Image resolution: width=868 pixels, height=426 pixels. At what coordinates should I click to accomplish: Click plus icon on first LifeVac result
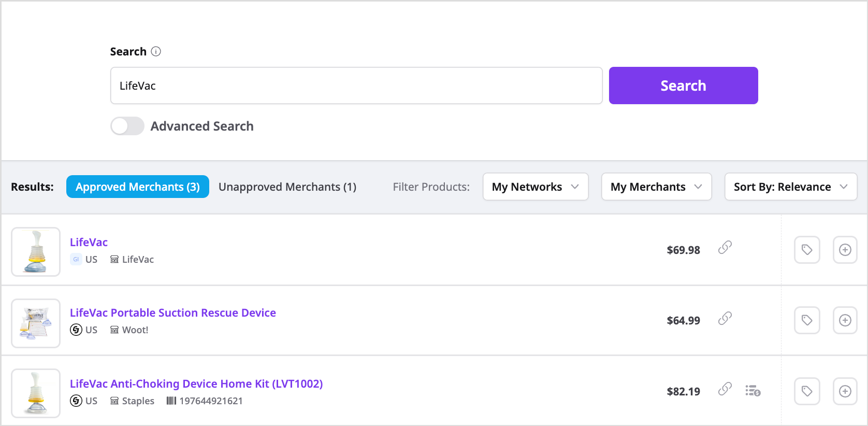click(x=845, y=250)
